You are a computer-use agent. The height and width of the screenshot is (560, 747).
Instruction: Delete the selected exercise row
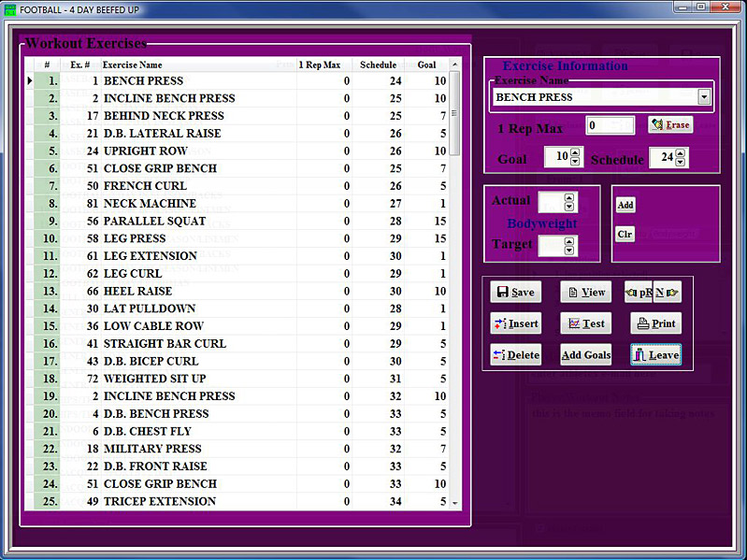(x=515, y=355)
